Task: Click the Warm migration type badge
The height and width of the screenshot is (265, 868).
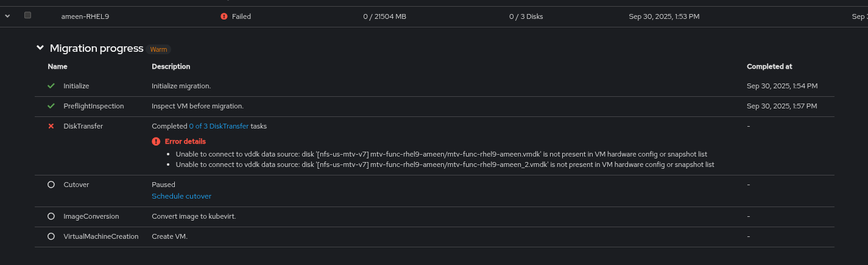Action: coord(158,49)
